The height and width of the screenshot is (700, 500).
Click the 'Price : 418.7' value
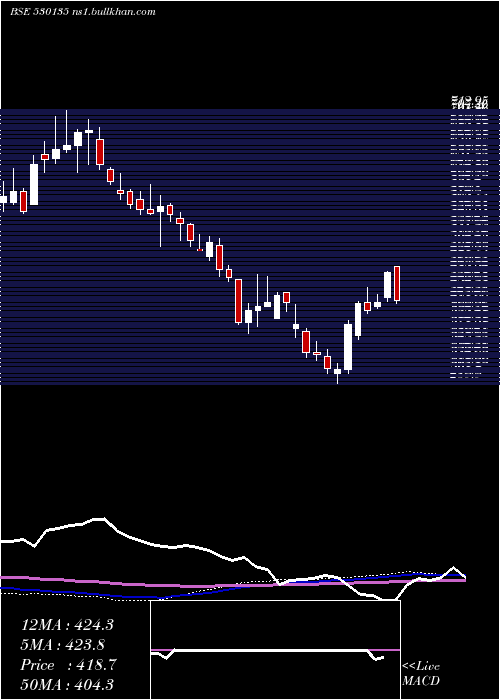point(68,665)
